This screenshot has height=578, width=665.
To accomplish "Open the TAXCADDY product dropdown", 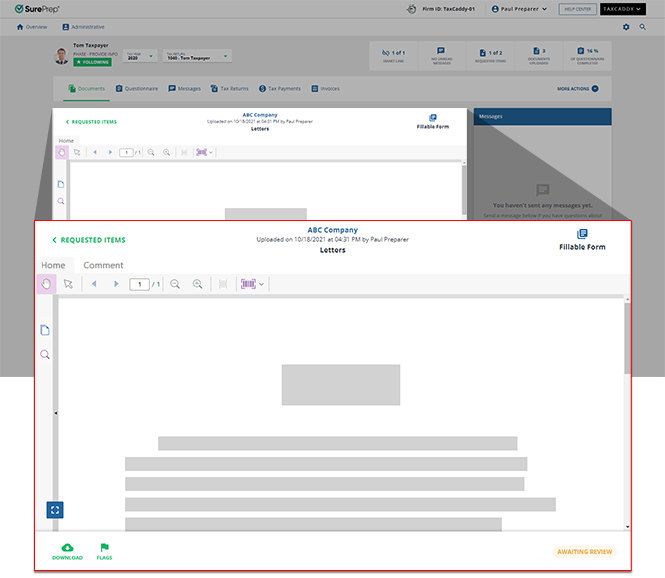I will [x=623, y=9].
